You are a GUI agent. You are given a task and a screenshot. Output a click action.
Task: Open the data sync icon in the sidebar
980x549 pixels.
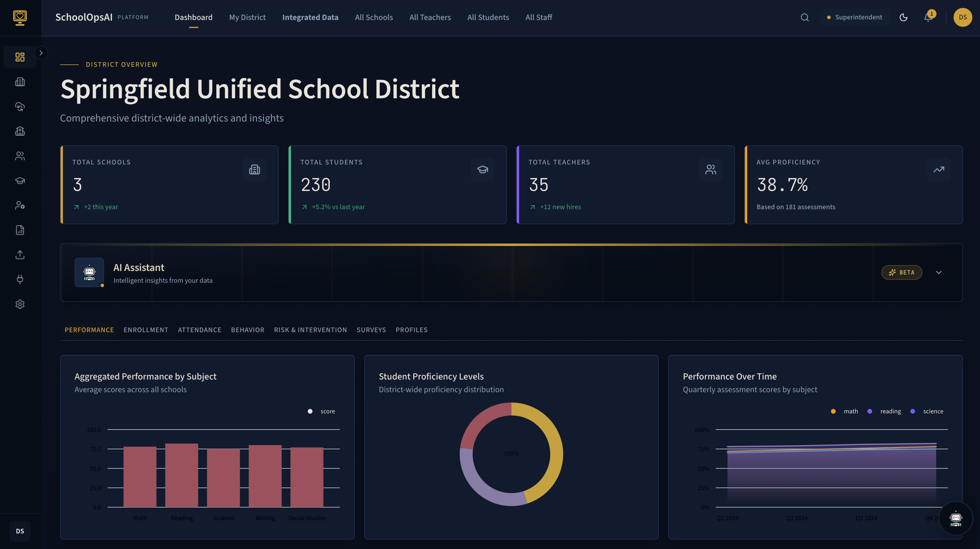(20, 107)
